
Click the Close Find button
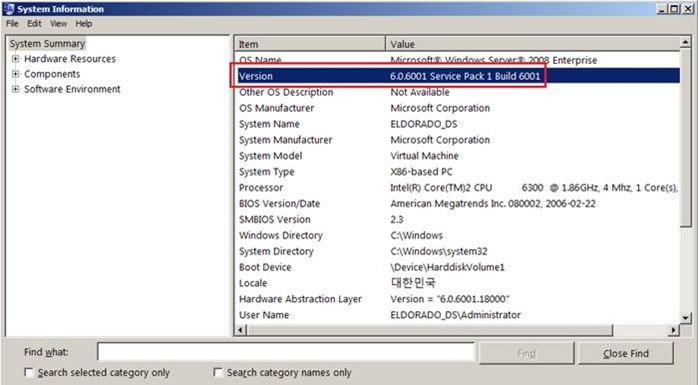626,353
